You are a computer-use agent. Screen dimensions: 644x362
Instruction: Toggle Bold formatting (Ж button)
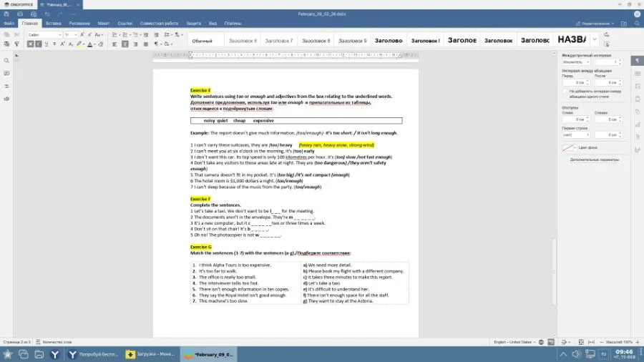click(30, 44)
